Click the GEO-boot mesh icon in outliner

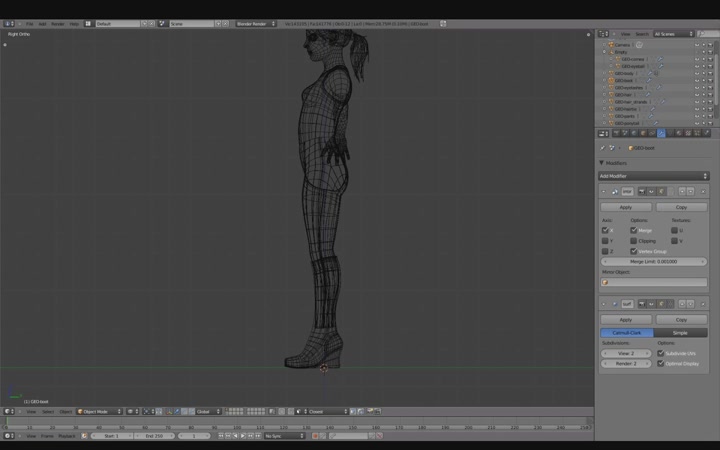[611, 80]
